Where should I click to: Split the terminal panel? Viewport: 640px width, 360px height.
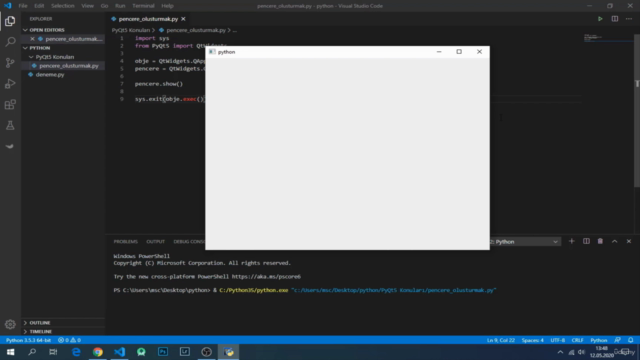click(586, 241)
